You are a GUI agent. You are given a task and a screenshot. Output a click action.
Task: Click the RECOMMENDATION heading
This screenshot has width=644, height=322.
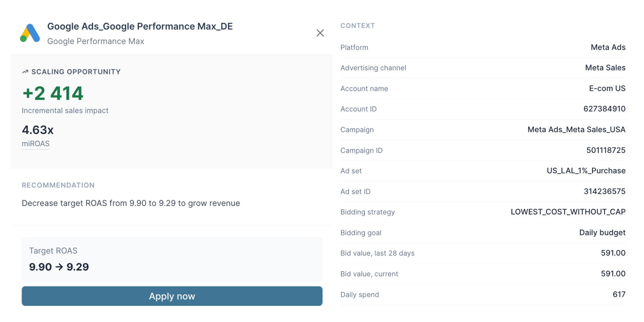(58, 185)
